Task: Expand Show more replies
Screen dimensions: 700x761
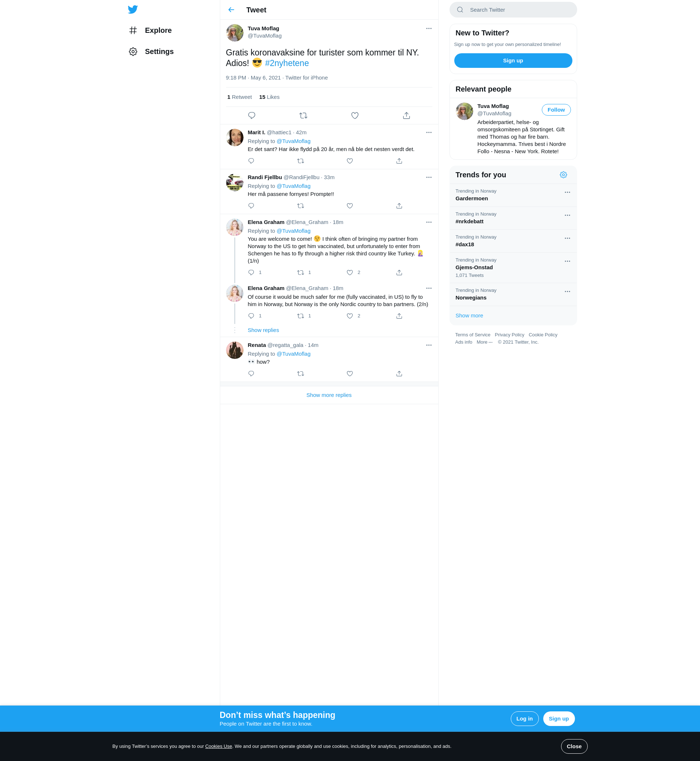Action: [328, 395]
